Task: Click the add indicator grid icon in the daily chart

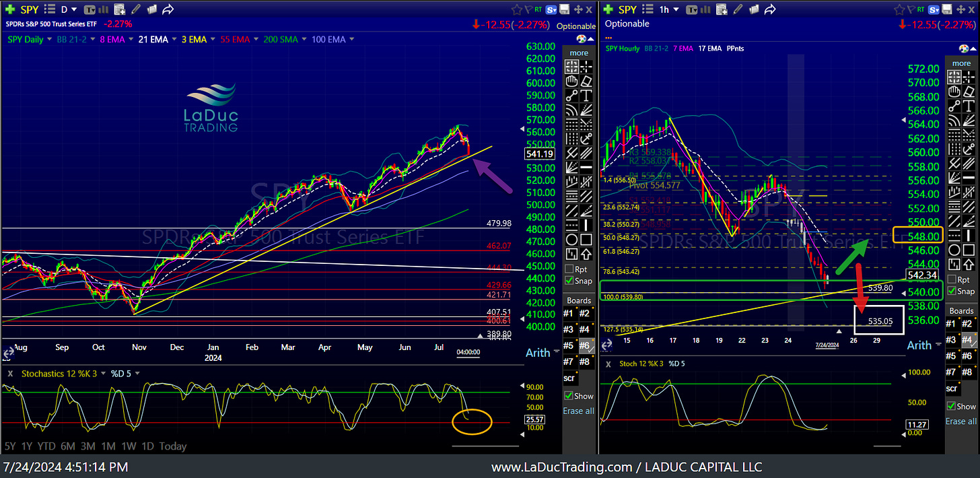Action: coord(120,9)
